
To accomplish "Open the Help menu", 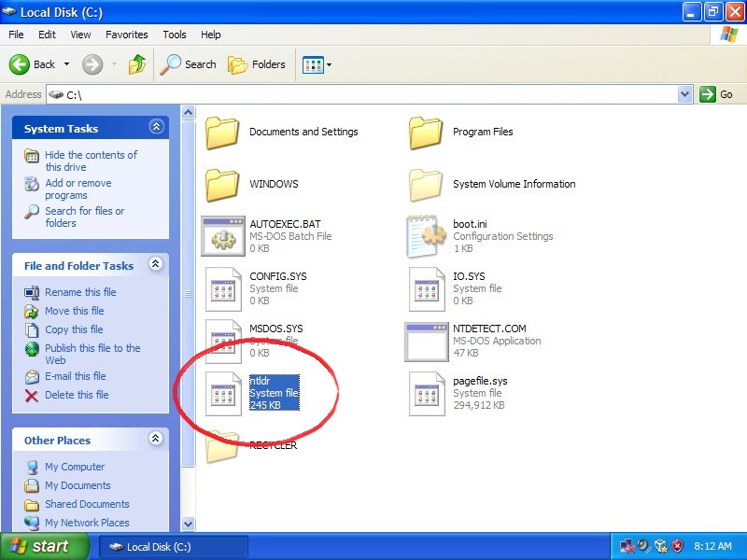I will click(211, 35).
